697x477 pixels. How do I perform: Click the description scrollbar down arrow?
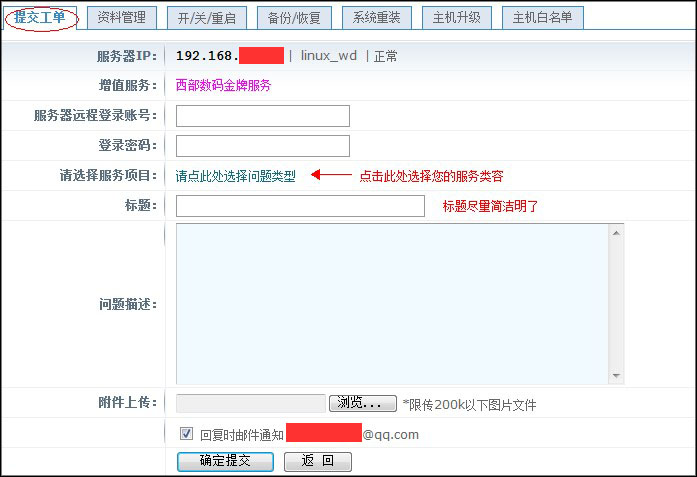[616, 376]
